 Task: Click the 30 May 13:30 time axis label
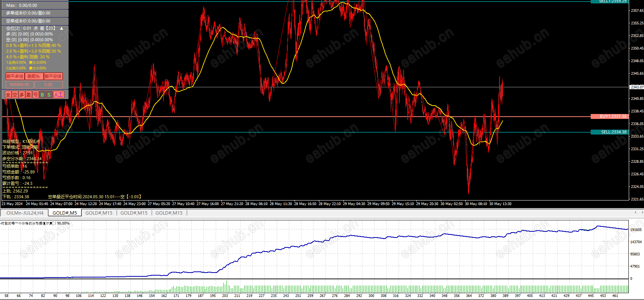coord(500,204)
